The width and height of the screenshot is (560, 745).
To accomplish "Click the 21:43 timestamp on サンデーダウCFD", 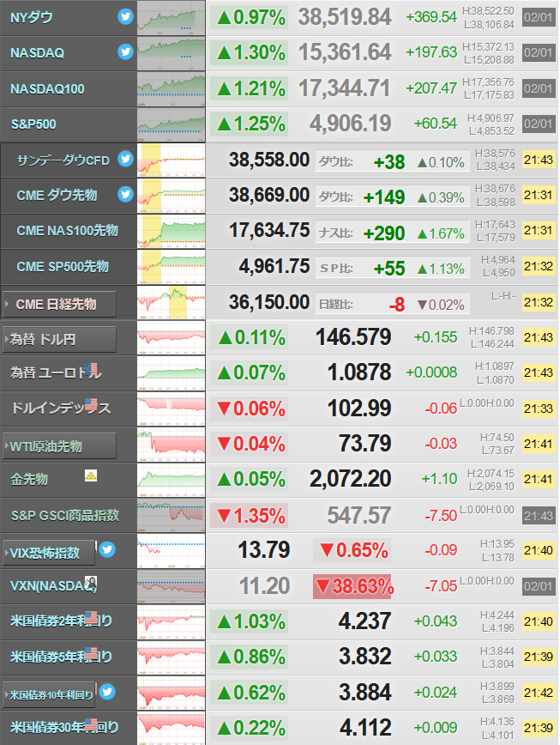I will pos(539,161).
